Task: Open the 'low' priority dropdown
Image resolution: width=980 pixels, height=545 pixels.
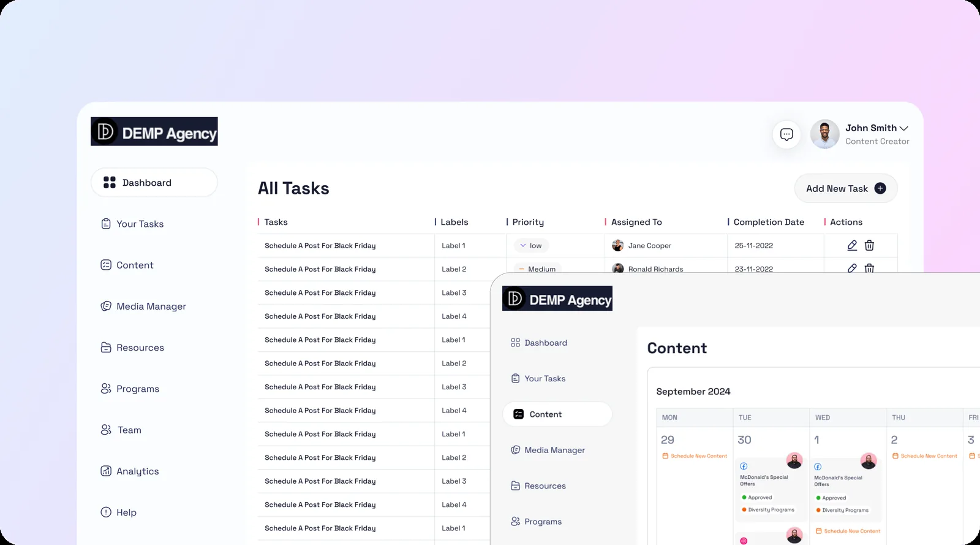Action: (531, 245)
